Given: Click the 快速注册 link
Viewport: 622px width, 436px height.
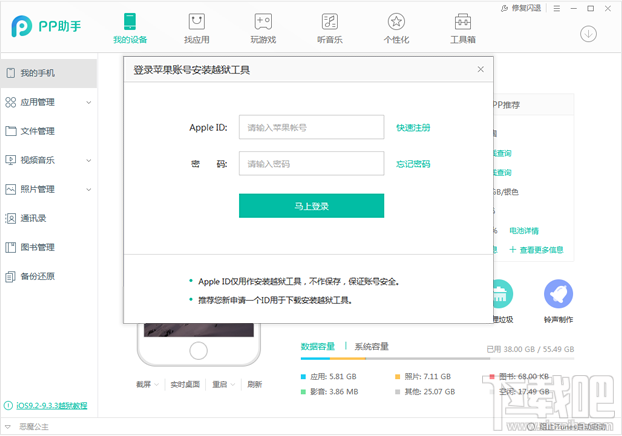Looking at the screenshot, I should coord(413,128).
